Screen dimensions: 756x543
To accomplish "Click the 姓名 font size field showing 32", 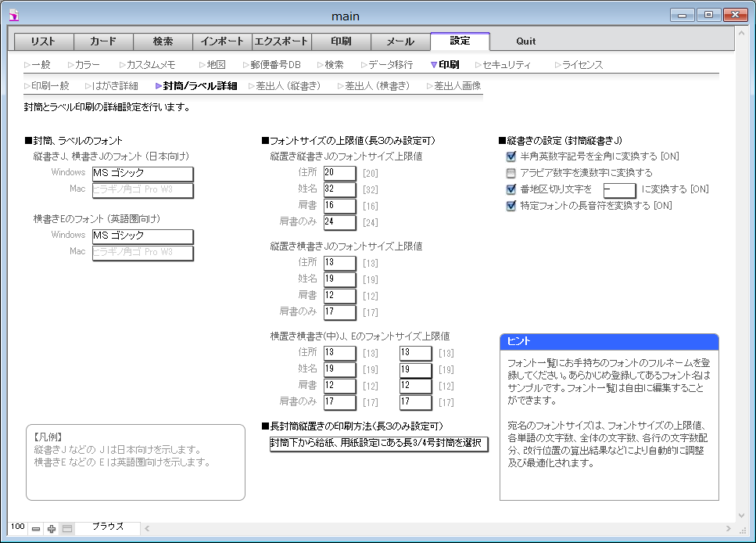I will click(x=339, y=189).
